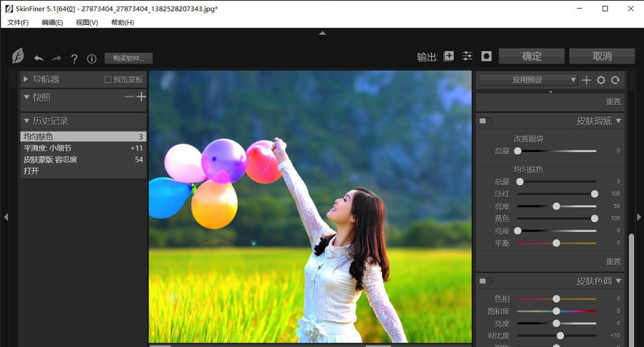Open preset settings gear icon

601,80
